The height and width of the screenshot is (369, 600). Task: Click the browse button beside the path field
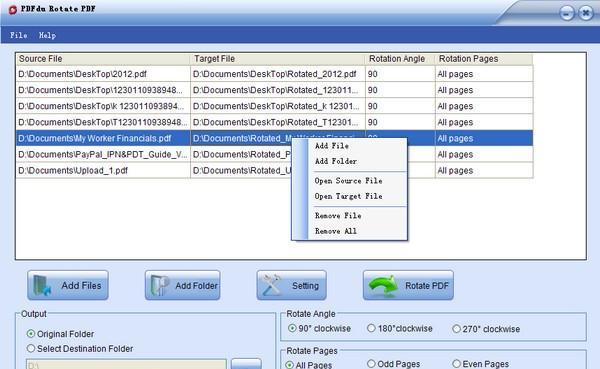(x=246, y=364)
